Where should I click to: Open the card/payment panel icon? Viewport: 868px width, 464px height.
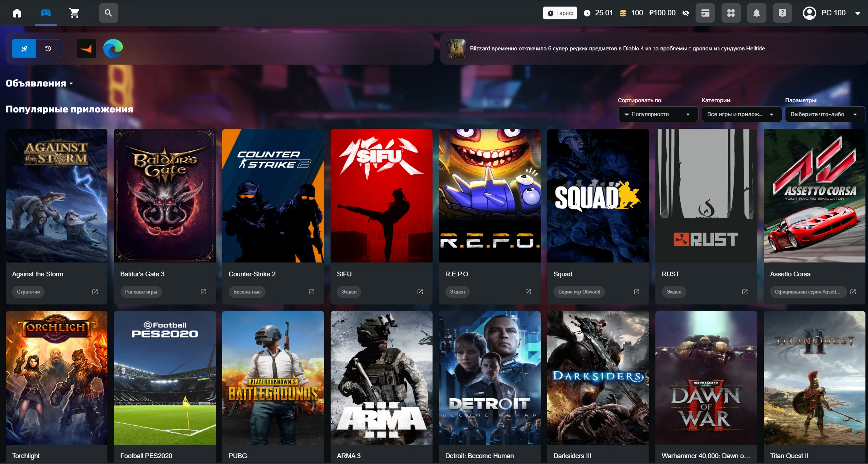(705, 13)
